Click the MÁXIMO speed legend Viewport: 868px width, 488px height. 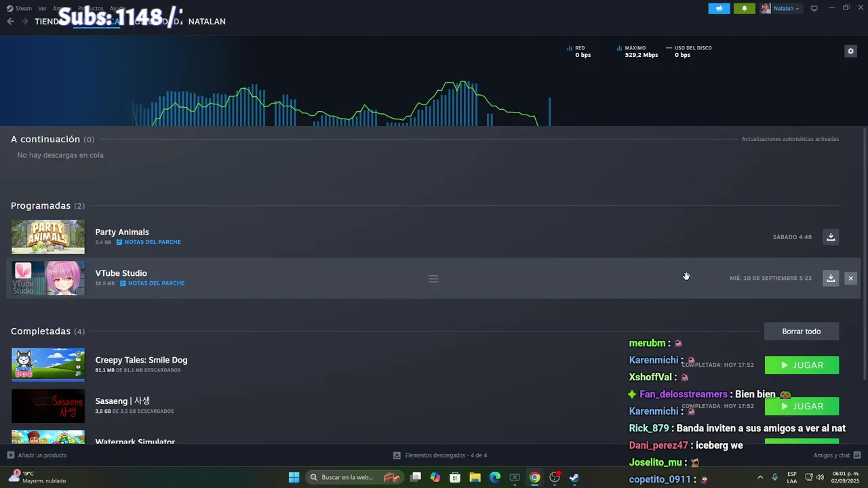[637, 52]
